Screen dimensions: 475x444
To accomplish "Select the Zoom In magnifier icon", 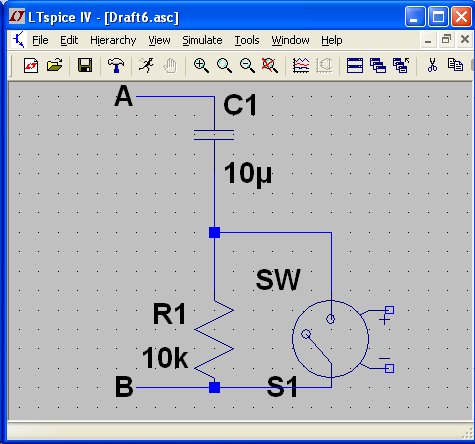I will click(x=201, y=65).
